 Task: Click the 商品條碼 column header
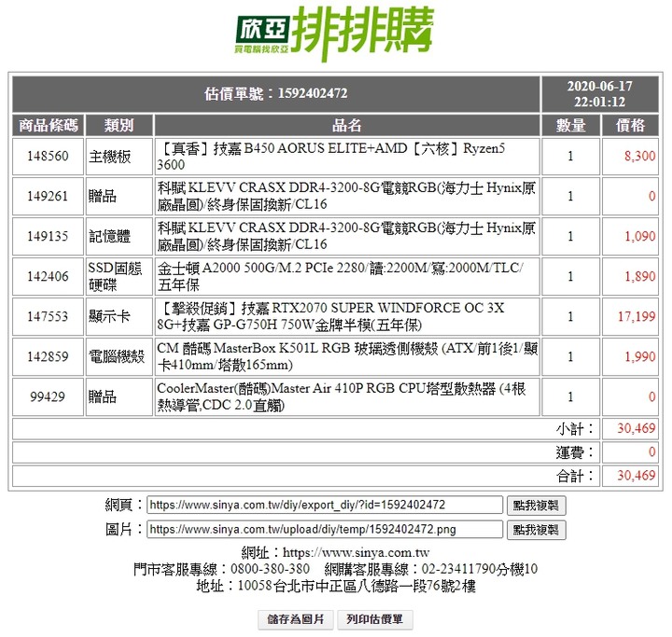(x=48, y=126)
